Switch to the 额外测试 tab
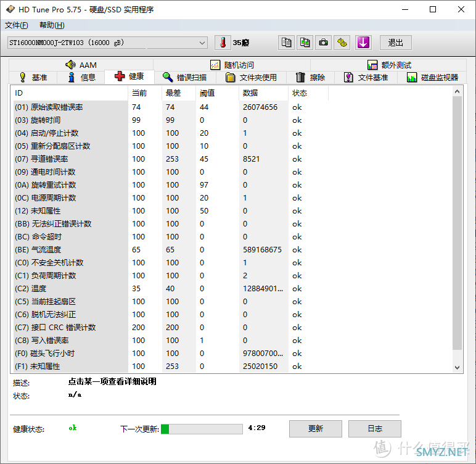476x464 pixels. click(x=389, y=65)
